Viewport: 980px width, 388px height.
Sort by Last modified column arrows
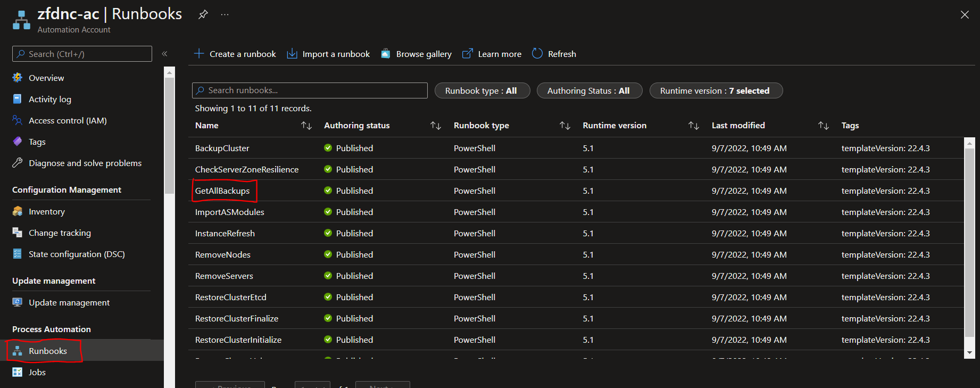(824, 126)
